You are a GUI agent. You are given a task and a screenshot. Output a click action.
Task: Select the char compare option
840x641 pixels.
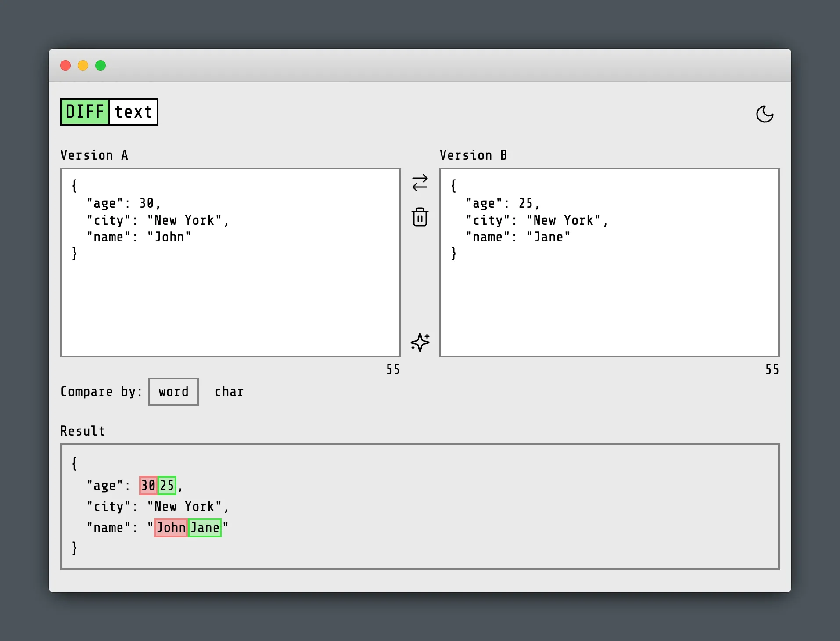[229, 392]
